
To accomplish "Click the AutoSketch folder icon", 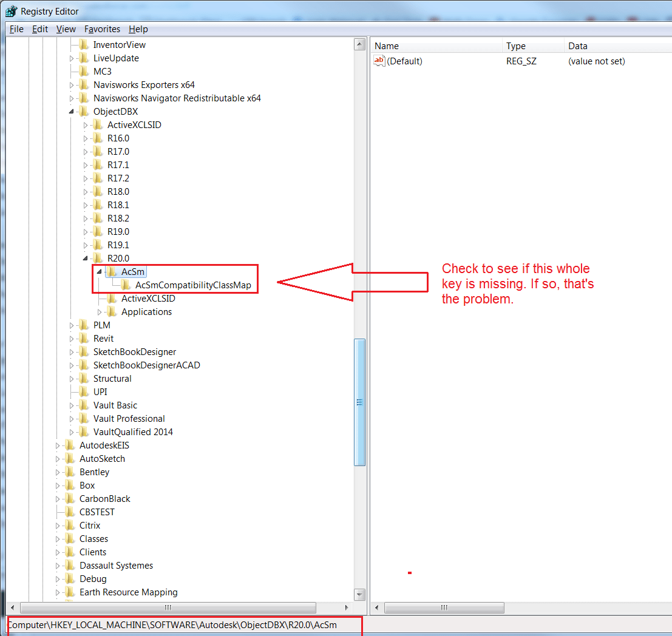I will click(x=70, y=459).
